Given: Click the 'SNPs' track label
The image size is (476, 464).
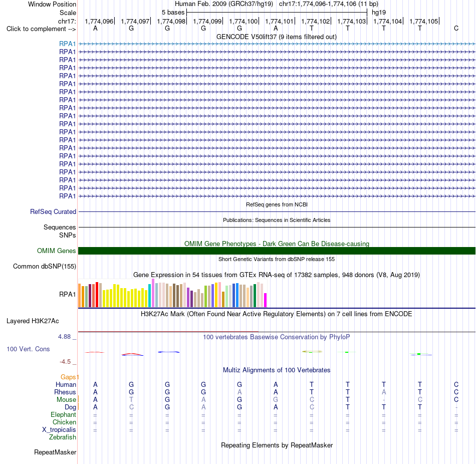Looking at the screenshot, I should click(x=68, y=236).
